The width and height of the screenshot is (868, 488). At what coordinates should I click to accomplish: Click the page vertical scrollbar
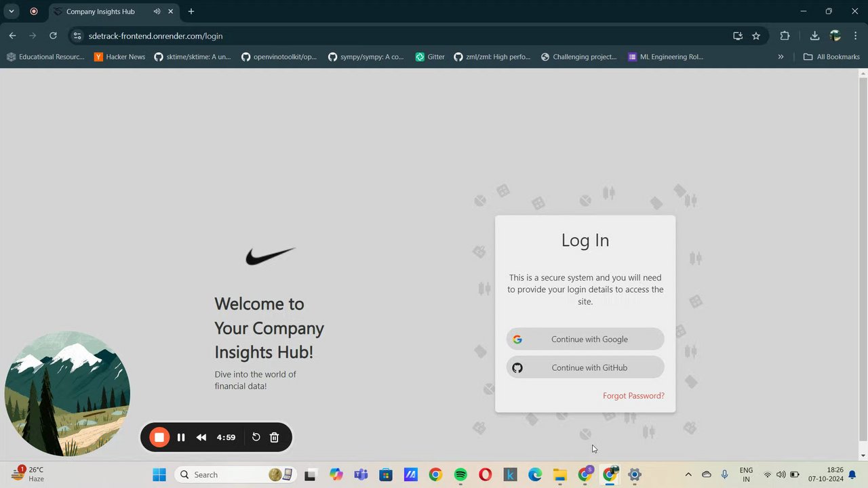pyautogui.click(x=863, y=258)
